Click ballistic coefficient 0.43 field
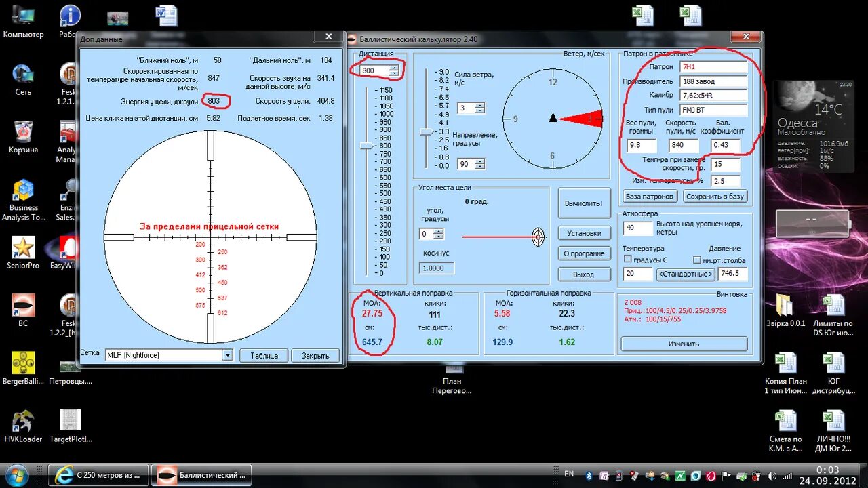 pos(726,145)
